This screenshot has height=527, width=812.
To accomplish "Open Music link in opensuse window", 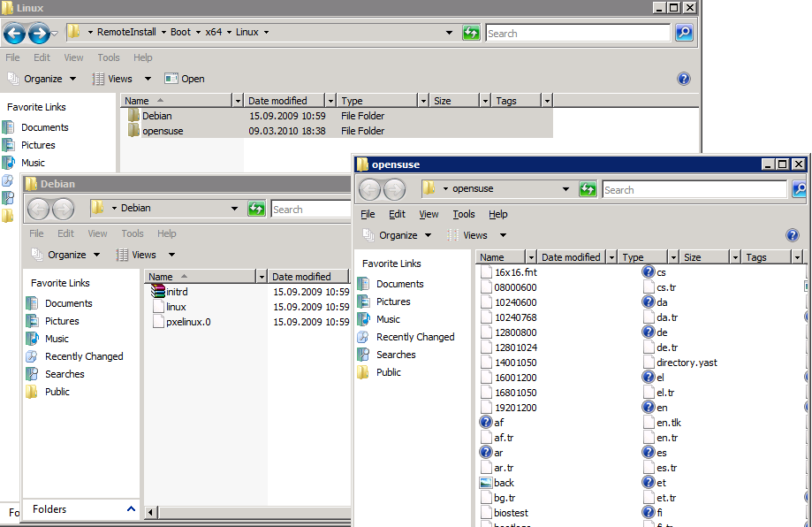I will (x=388, y=319).
